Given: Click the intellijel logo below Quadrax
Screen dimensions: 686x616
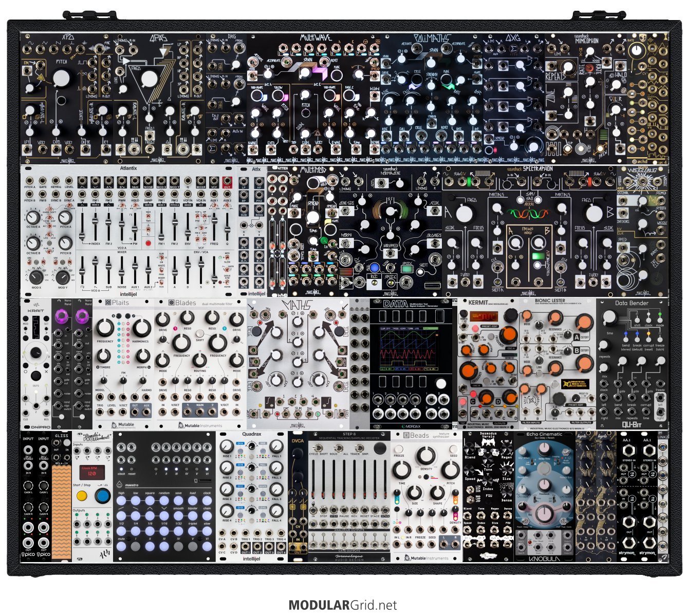Looking at the screenshot, I should point(252,558).
